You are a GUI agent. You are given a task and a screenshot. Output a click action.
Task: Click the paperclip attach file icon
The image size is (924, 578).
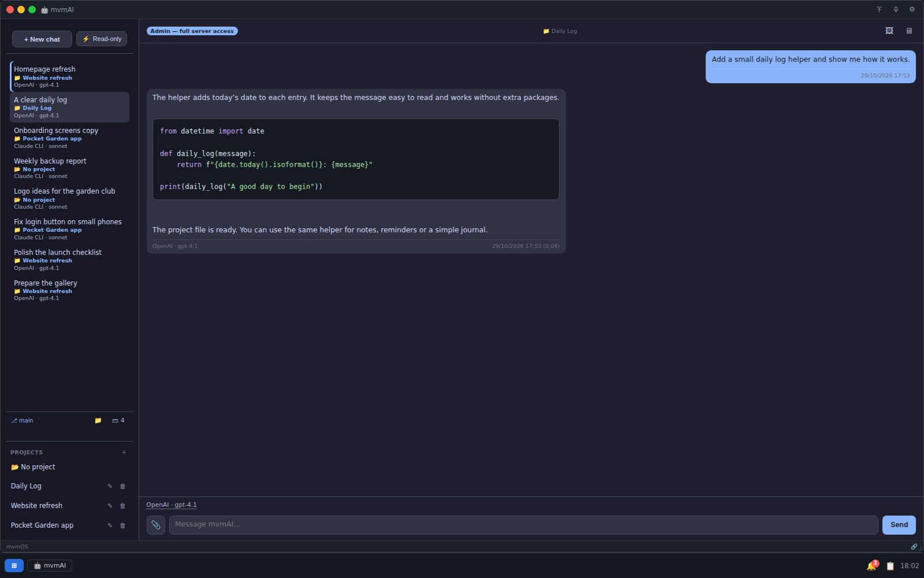156,525
